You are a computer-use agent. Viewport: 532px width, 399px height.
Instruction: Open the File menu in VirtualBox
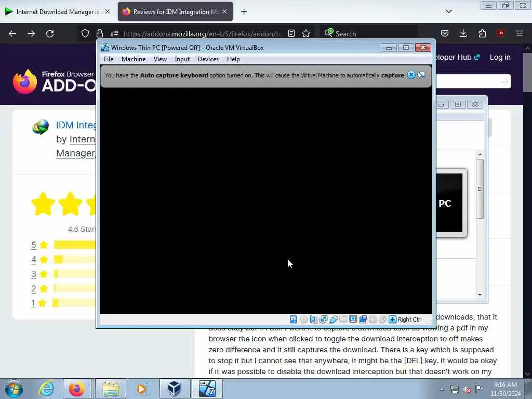[109, 59]
